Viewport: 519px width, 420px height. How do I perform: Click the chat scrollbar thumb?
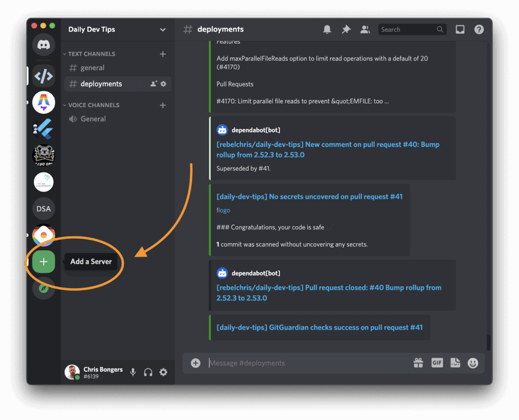pyautogui.click(x=488, y=342)
